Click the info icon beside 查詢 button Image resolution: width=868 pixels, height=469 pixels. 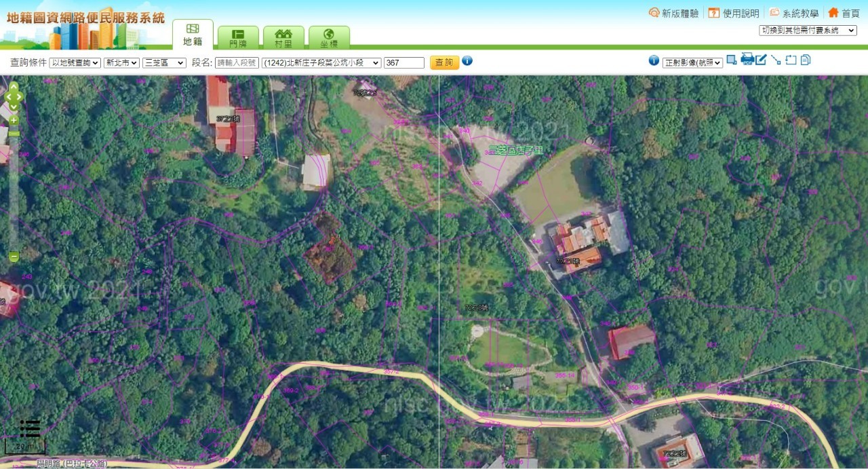[467, 61]
